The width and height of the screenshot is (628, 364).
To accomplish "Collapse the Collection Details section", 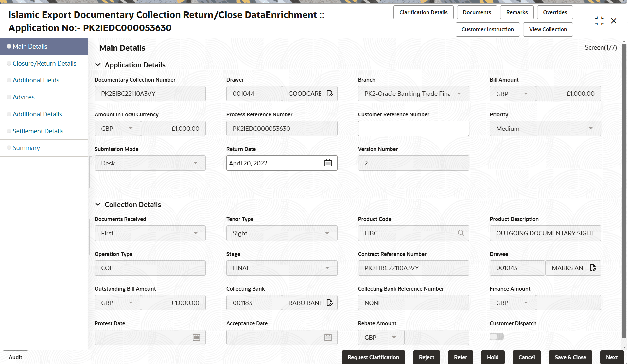I will click(x=98, y=204).
